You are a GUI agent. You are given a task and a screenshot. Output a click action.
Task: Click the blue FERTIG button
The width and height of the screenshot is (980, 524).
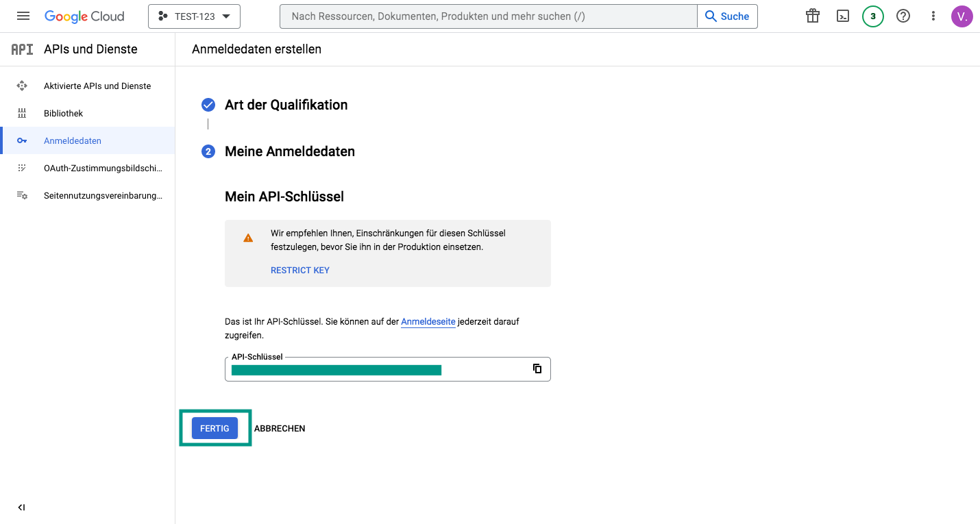[215, 428]
